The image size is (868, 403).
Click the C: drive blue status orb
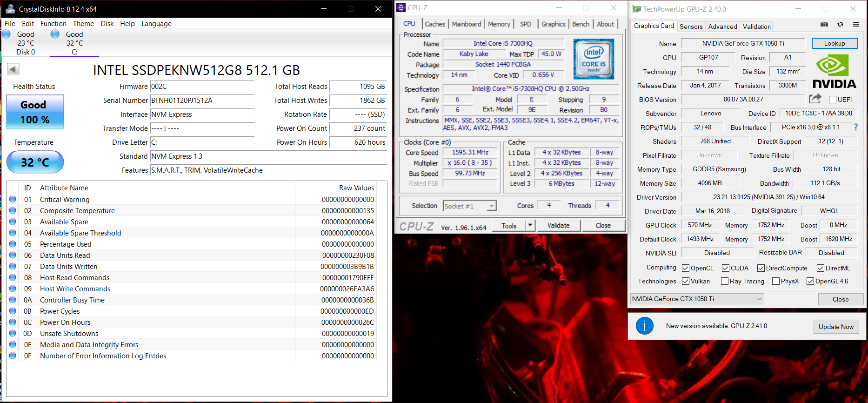pos(55,34)
